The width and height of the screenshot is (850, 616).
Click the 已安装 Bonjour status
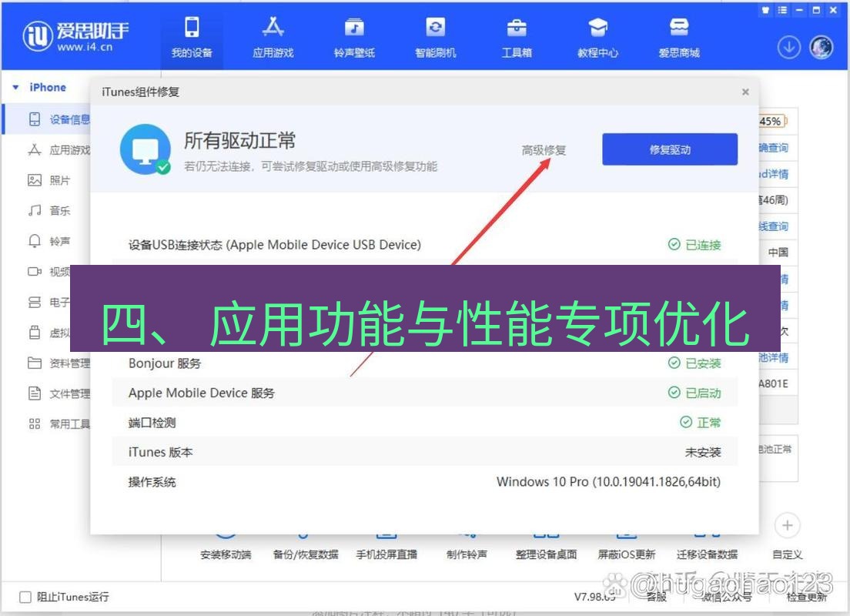click(695, 363)
